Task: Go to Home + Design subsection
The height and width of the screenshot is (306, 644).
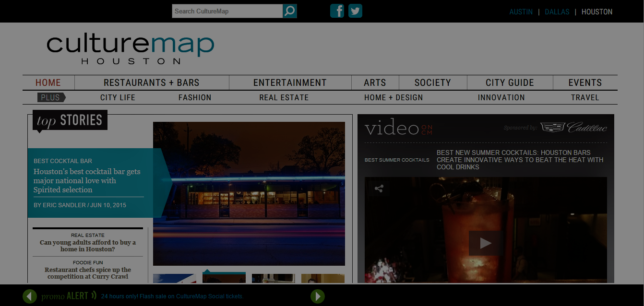Action: coord(394,97)
